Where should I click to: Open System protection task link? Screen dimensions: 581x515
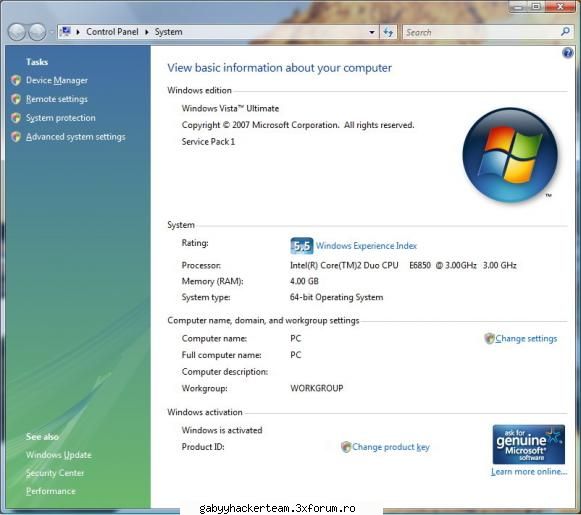61,118
